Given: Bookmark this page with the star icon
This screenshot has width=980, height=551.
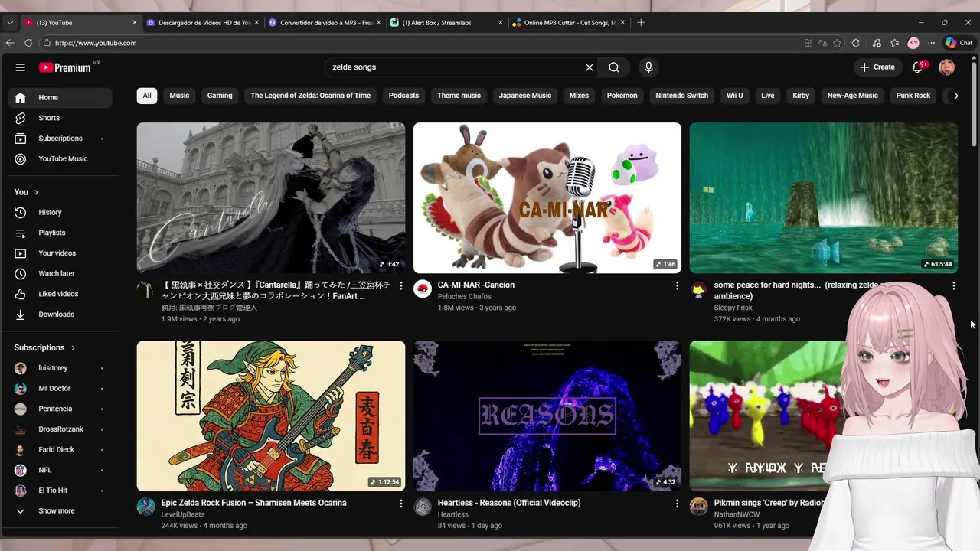Looking at the screenshot, I should 838,43.
